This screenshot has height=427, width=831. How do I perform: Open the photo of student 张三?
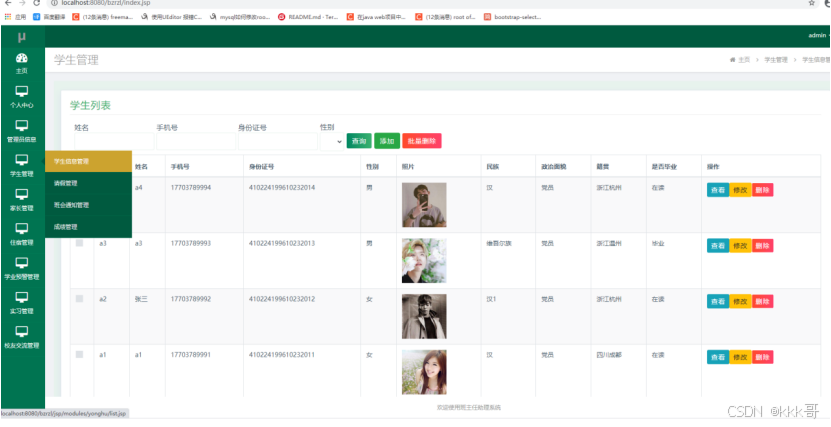(x=424, y=316)
